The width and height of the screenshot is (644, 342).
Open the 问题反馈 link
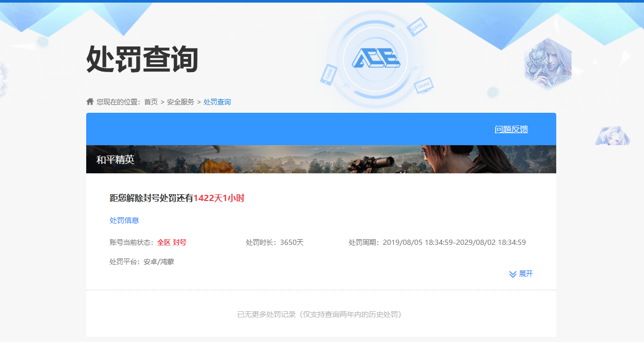pyautogui.click(x=511, y=129)
